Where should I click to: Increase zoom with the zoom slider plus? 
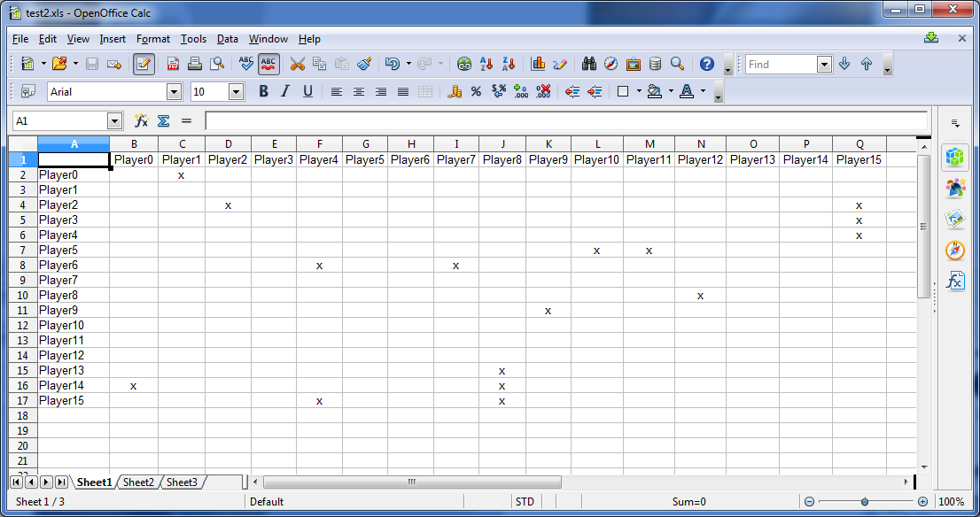922,501
